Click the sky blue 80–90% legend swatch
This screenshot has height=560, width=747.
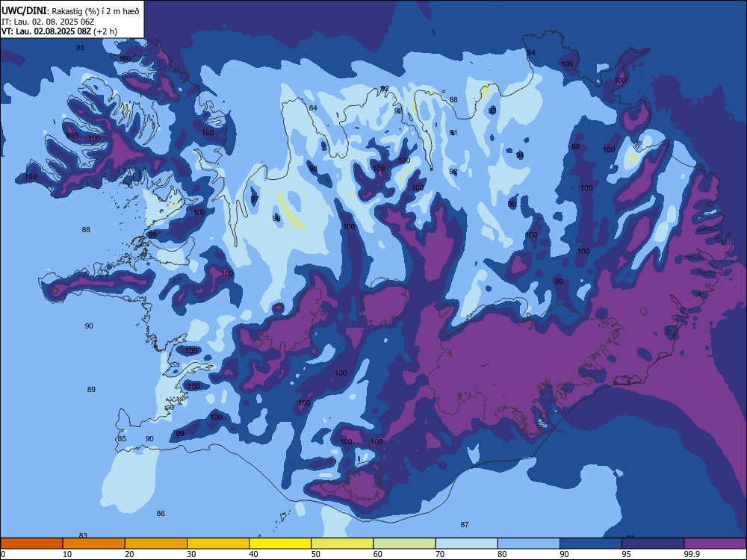[x=529, y=544]
